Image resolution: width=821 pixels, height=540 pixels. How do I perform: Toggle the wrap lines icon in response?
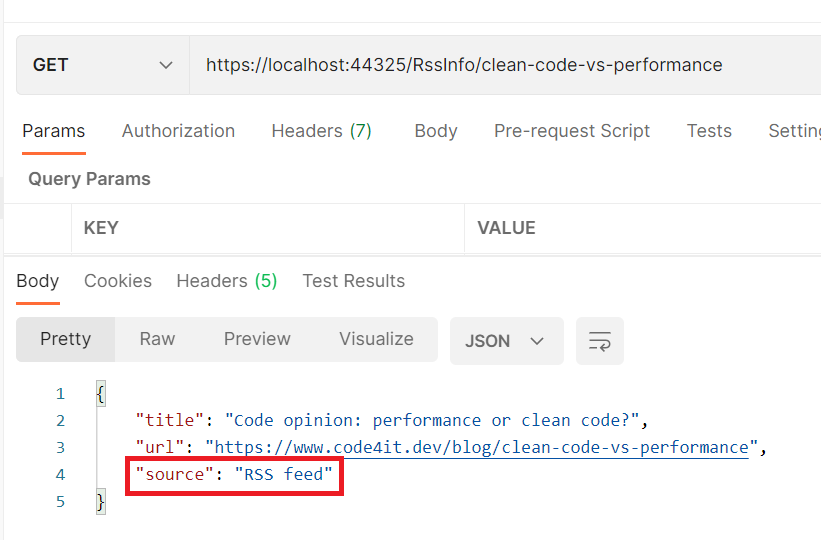coord(600,341)
